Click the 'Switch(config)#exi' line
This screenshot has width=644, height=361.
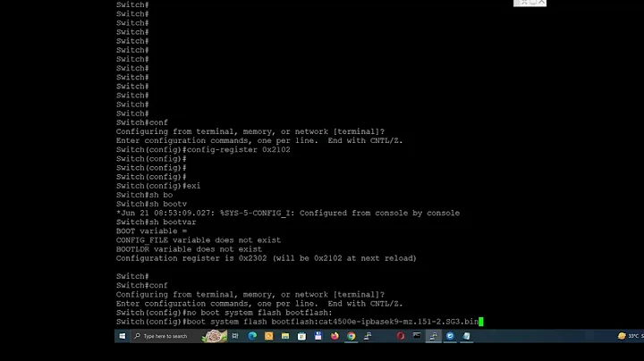click(158, 186)
